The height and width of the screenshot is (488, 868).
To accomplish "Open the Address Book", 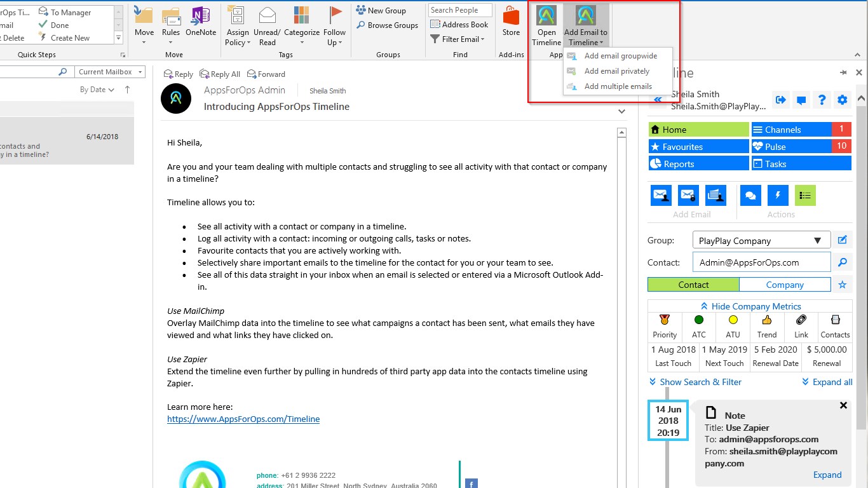I will point(459,25).
